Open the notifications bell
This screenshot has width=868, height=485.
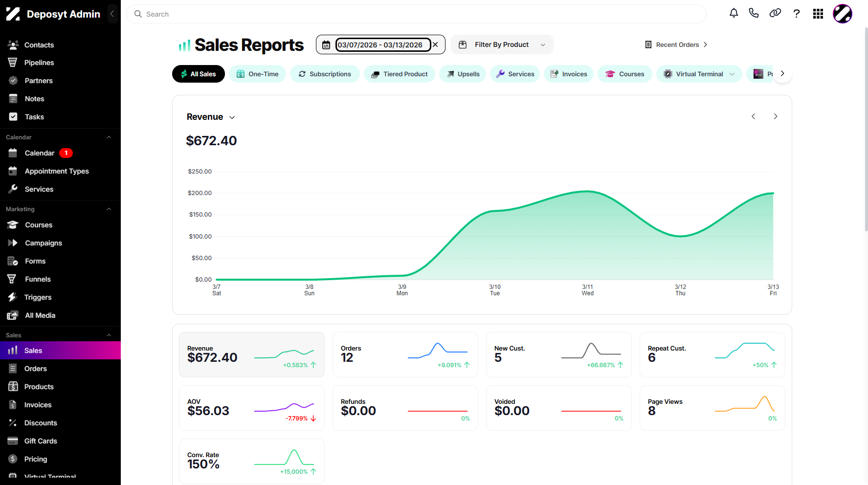pyautogui.click(x=734, y=13)
